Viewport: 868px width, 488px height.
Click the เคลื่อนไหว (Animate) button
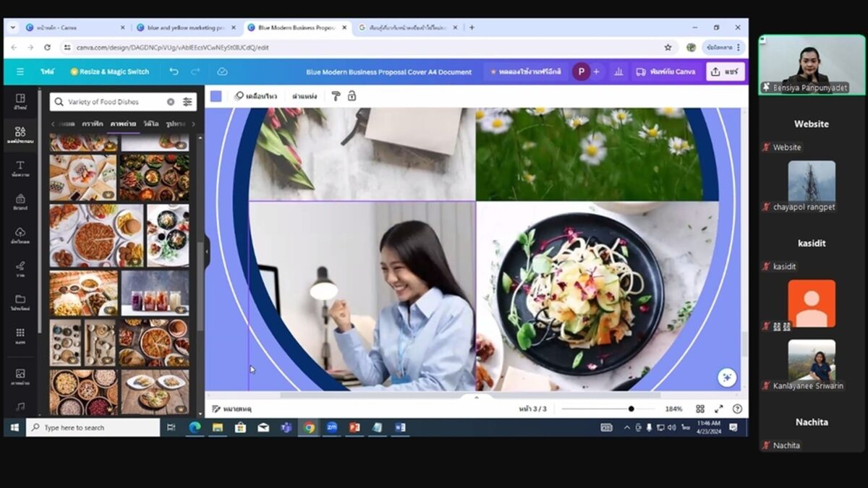pos(255,96)
